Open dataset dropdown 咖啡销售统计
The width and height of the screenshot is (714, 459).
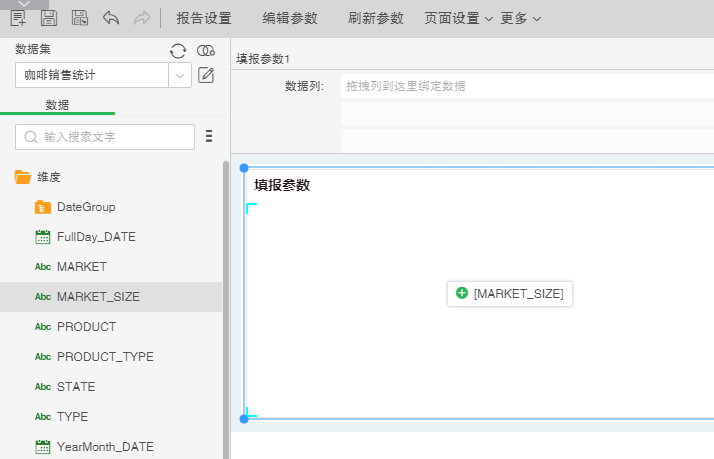pyautogui.click(x=180, y=75)
